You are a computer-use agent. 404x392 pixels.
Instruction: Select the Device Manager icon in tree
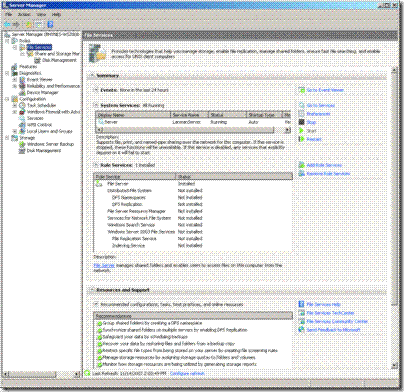[x=22, y=92]
